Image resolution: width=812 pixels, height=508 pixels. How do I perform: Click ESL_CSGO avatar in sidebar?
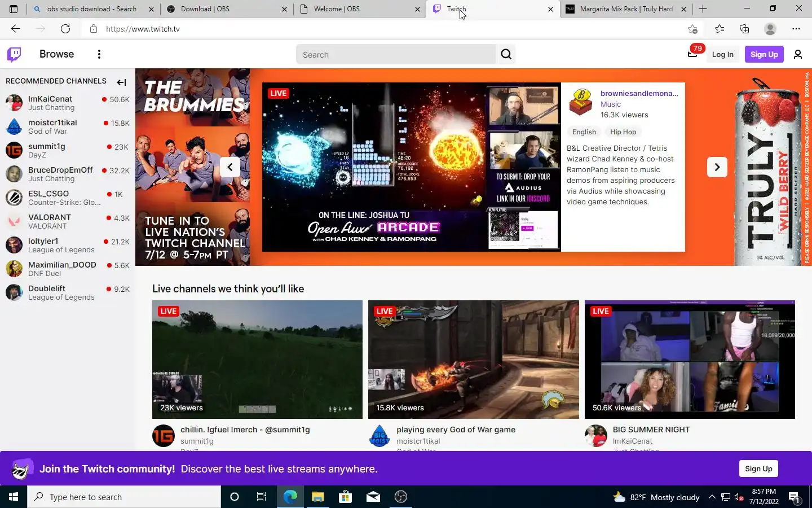(x=14, y=198)
